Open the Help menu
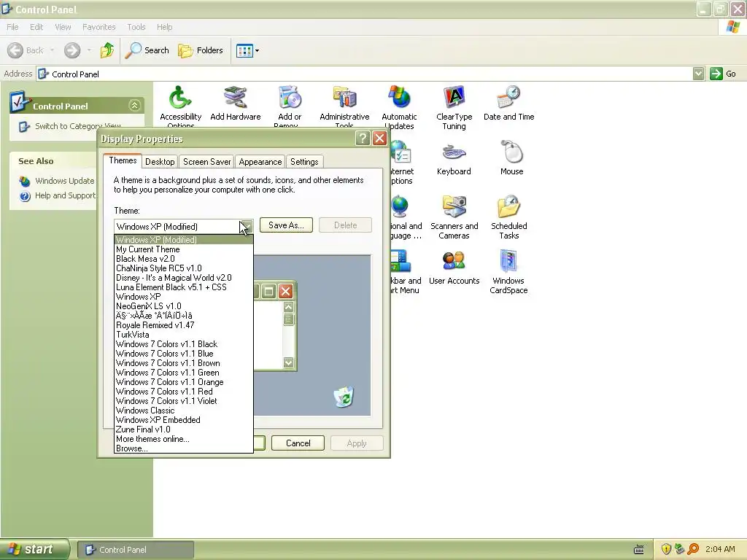The height and width of the screenshot is (560, 747). pos(164,27)
